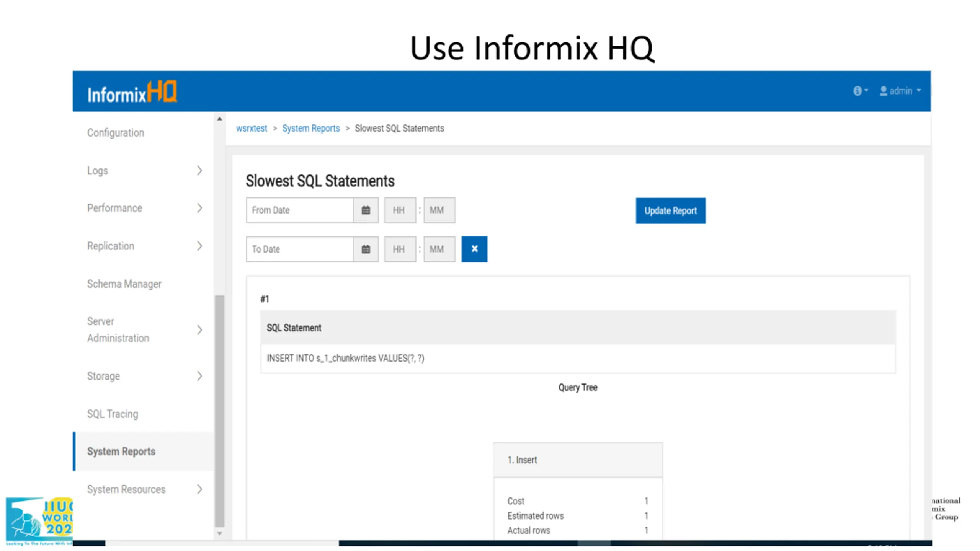The width and height of the screenshot is (980, 551).
Task: Open Server Administration sidebar item
Action: pos(118,329)
